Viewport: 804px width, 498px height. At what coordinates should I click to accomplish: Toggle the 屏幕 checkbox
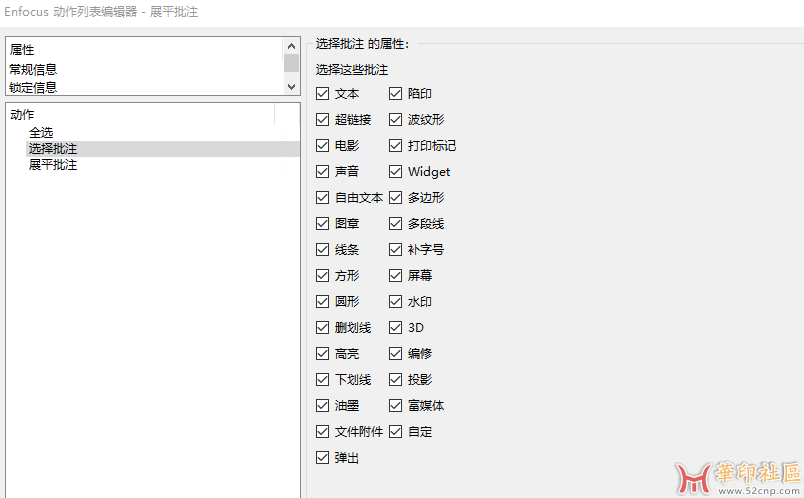click(x=395, y=275)
